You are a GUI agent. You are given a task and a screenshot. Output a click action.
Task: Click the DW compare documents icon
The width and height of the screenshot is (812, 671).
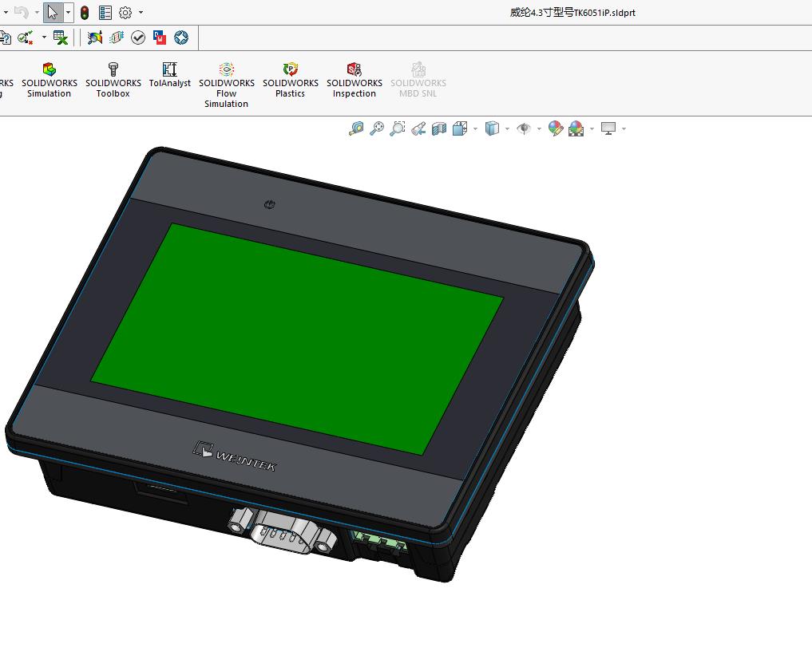[160, 37]
